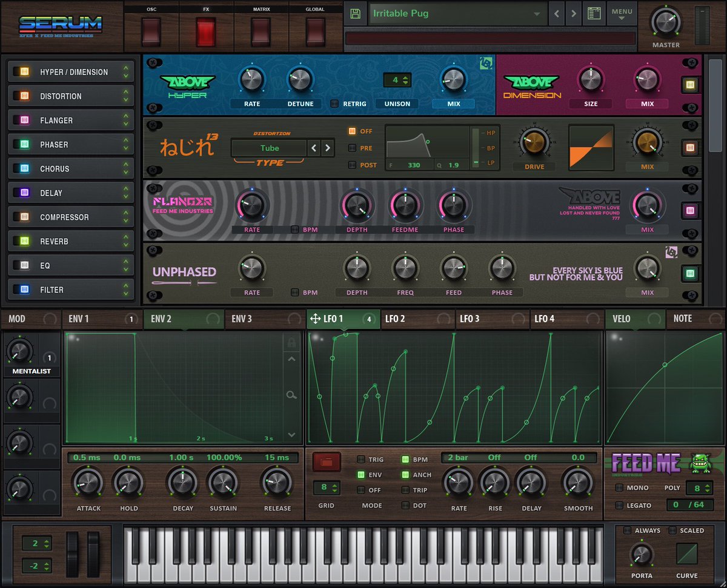Toggle Compressor effect in the rack list

pos(25,217)
